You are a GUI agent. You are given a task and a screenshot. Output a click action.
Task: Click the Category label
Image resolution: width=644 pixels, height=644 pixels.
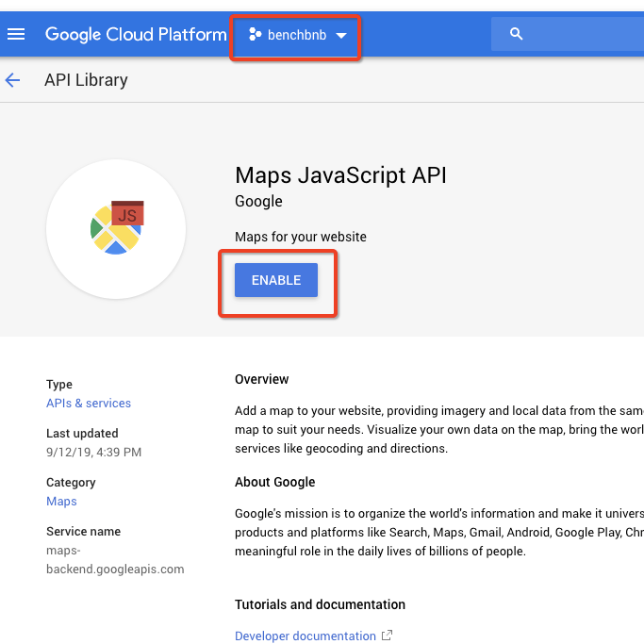(71, 483)
